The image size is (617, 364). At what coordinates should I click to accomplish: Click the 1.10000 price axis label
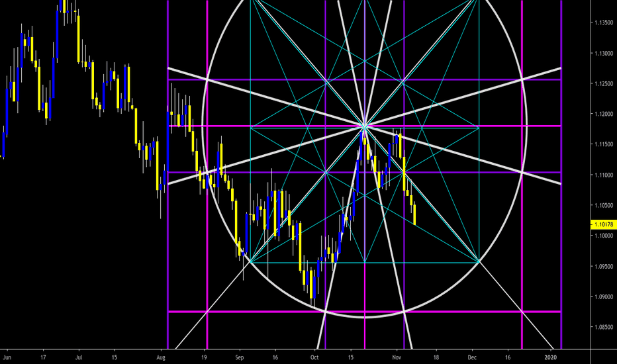click(604, 236)
